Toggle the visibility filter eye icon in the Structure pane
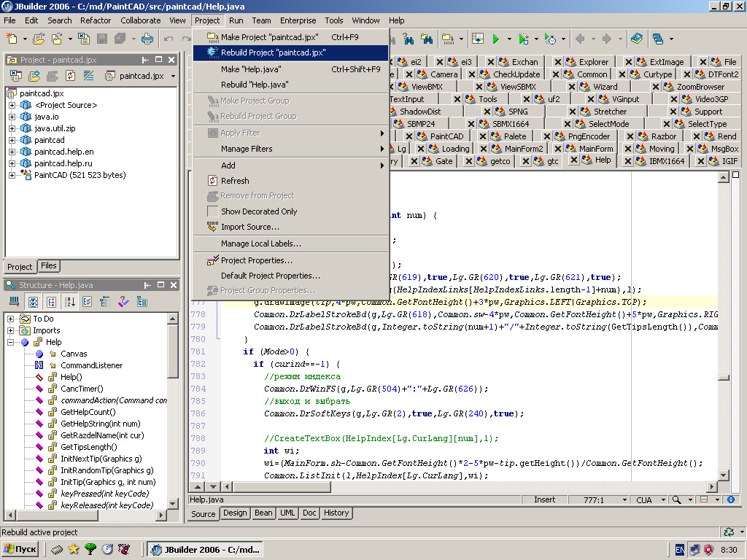Screen dimensions: 747x560 33,301
